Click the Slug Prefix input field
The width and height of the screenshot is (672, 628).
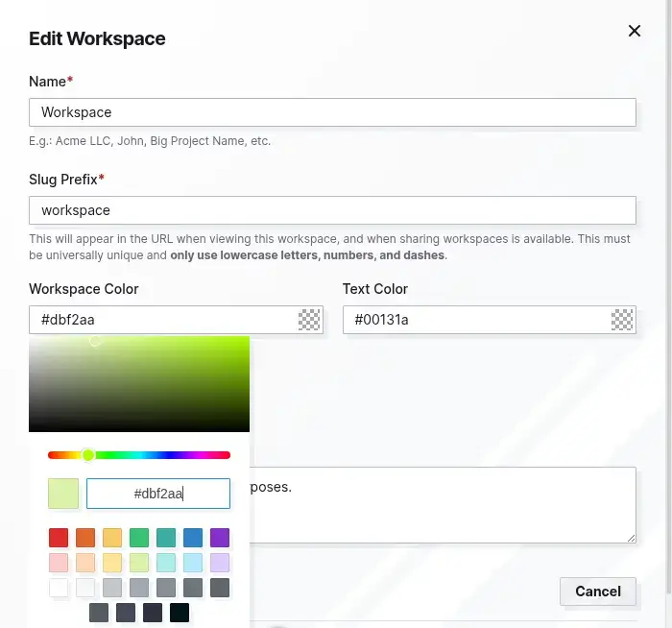[332, 210]
